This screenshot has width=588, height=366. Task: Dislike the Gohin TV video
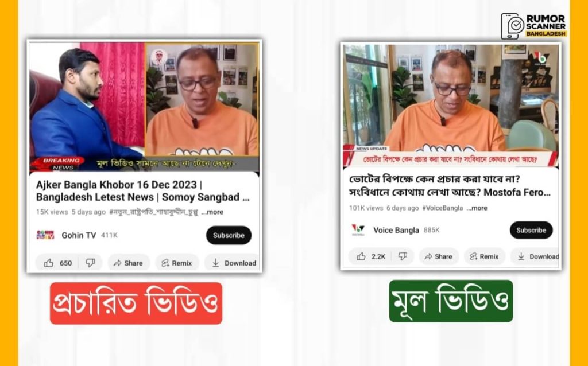[x=90, y=263]
